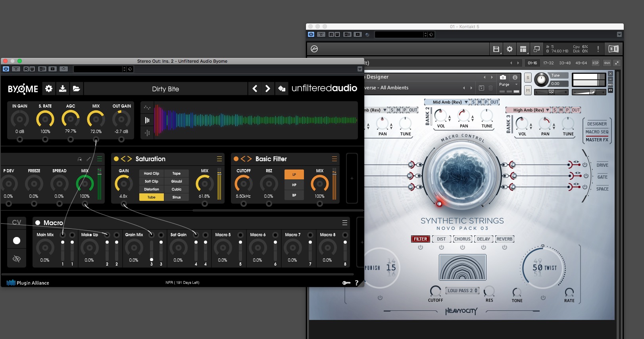Image resolution: width=644 pixels, height=339 pixels.
Task: Toggle REVERB effect power button
Action: pyautogui.click(x=505, y=247)
